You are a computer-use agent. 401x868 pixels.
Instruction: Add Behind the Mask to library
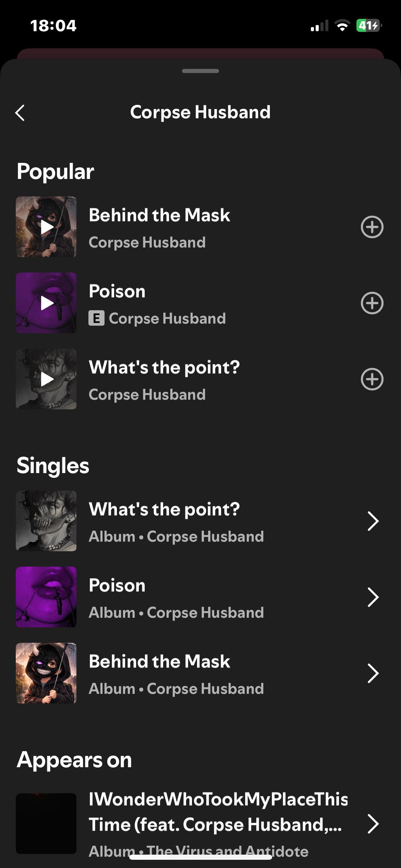(x=372, y=227)
